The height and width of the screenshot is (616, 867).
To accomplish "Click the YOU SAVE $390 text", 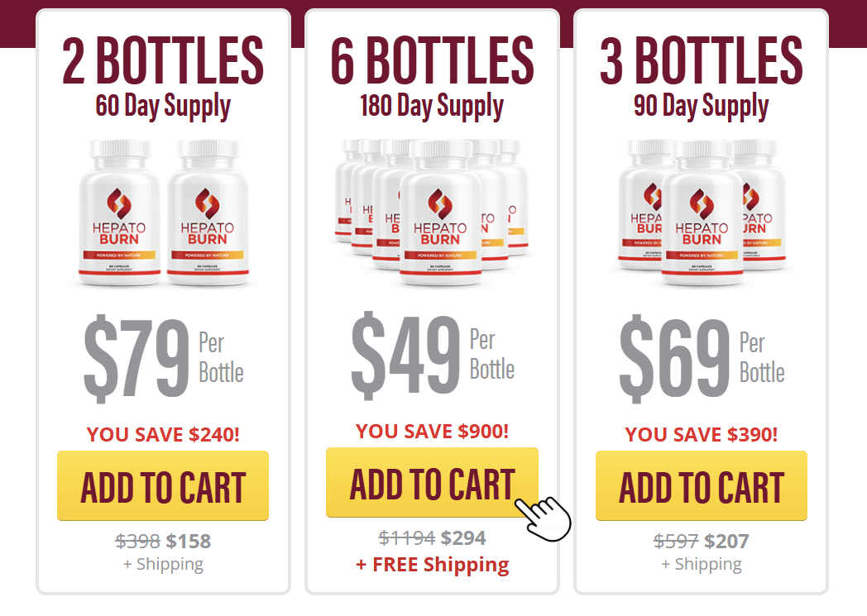I will (x=701, y=434).
